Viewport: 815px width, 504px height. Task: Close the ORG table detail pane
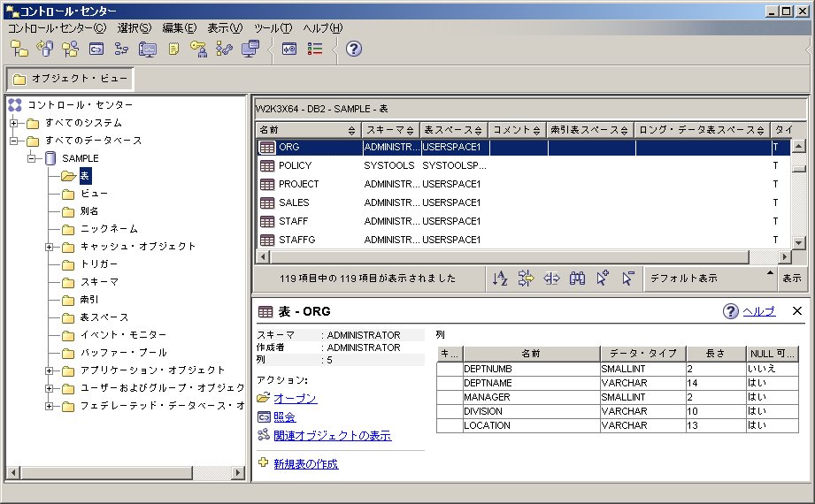[796, 310]
